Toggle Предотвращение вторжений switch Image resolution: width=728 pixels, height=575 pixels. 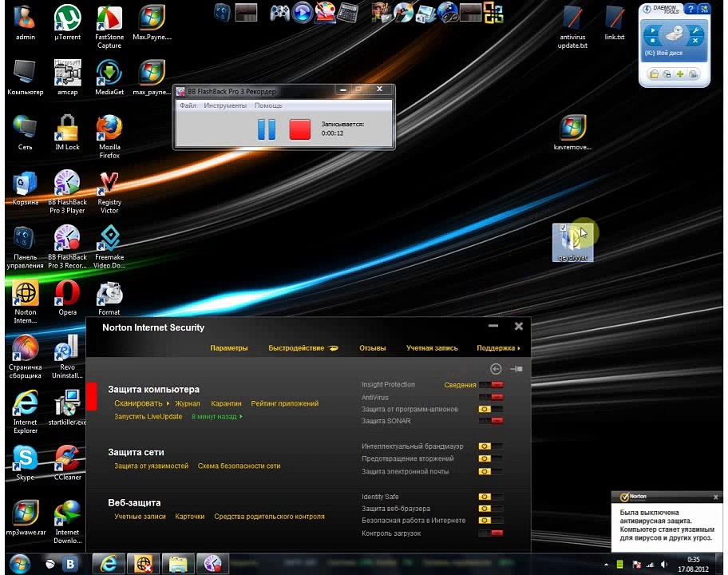click(x=491, y=458)
